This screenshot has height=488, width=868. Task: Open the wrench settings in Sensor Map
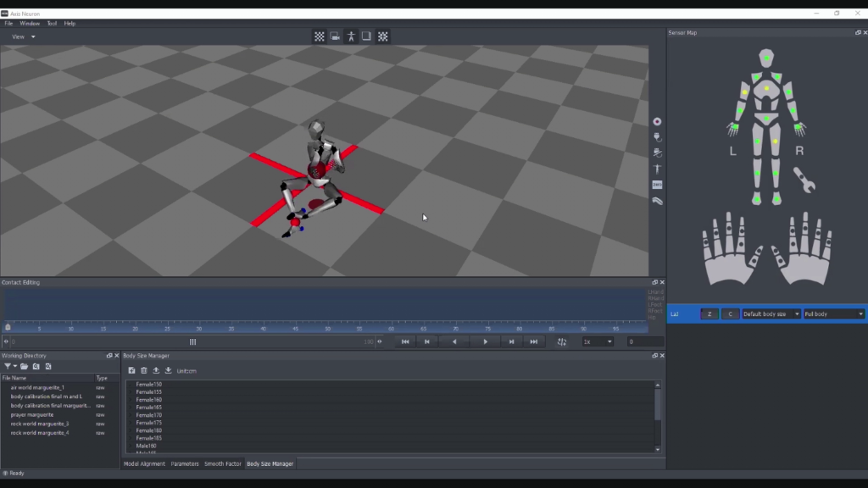[x=804, y=180]
